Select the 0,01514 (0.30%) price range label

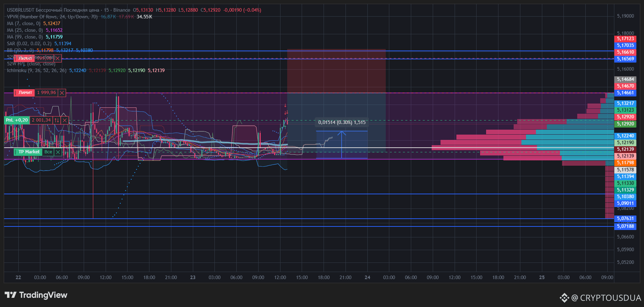click(x=342, y=122)
